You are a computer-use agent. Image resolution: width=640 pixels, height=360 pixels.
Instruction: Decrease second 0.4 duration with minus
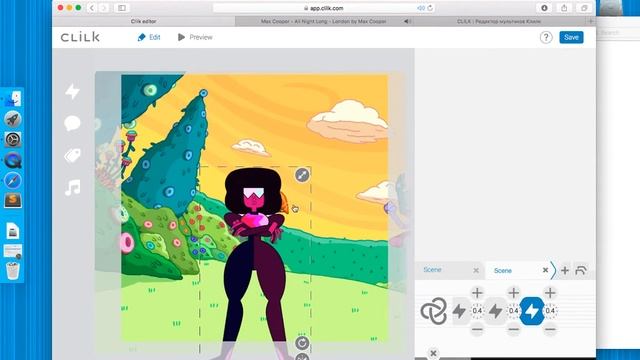[x=513, y=329]
